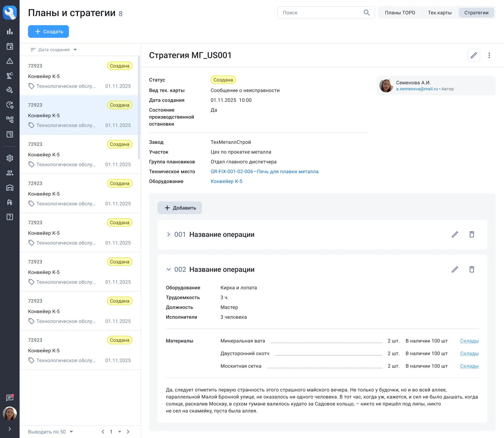Image resolution: width=504 pixels, height=438 pixels.
Task: Click the warning triangle sidebar icon
Action: [x=10, y=61]
